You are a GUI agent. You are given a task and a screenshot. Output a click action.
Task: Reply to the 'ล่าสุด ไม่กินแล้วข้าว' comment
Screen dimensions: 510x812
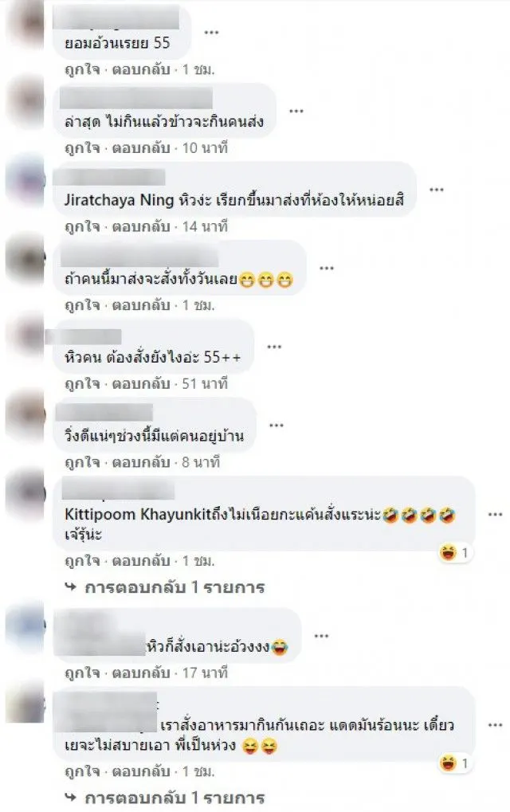[x=141, y=148]
